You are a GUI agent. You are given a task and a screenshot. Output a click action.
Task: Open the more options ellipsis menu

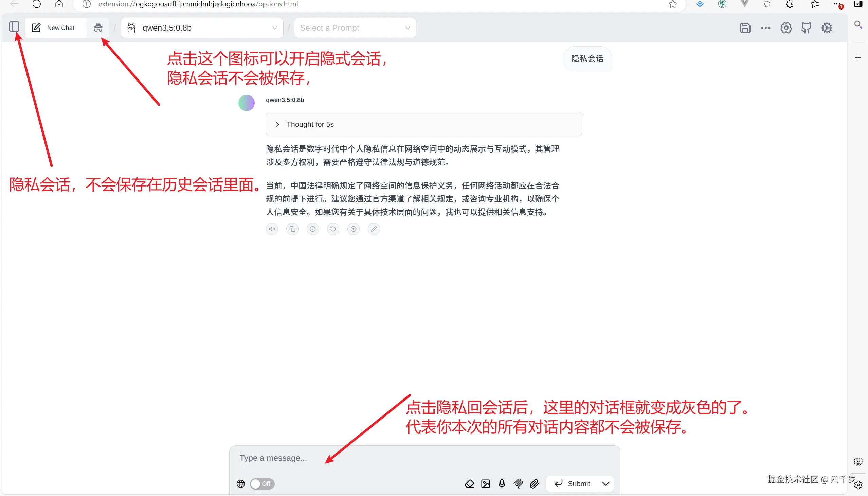click(765, 28)
